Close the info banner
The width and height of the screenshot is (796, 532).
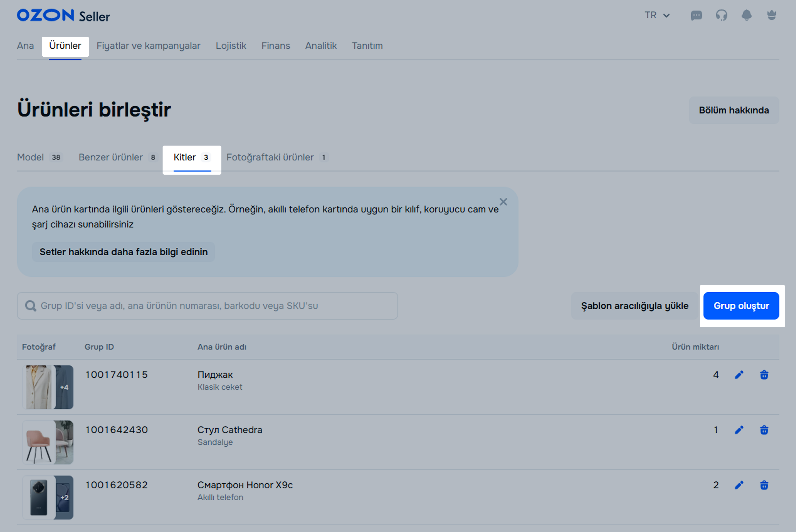[503, 202]
